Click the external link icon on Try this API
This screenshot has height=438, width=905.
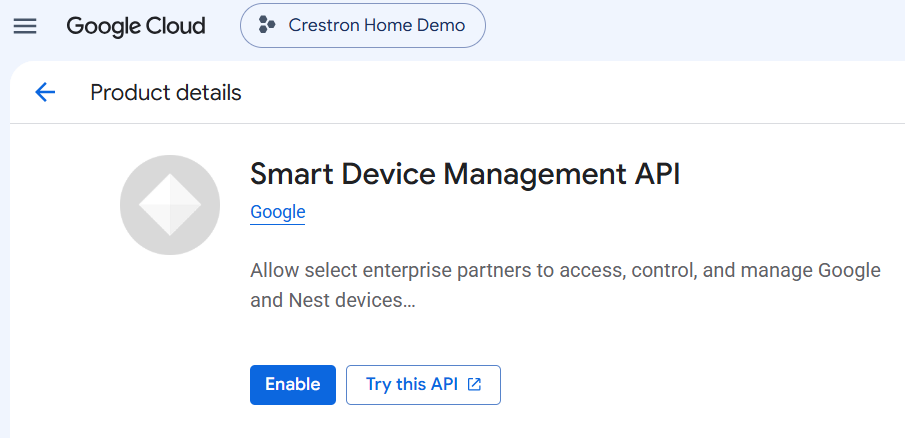(474, 385)
